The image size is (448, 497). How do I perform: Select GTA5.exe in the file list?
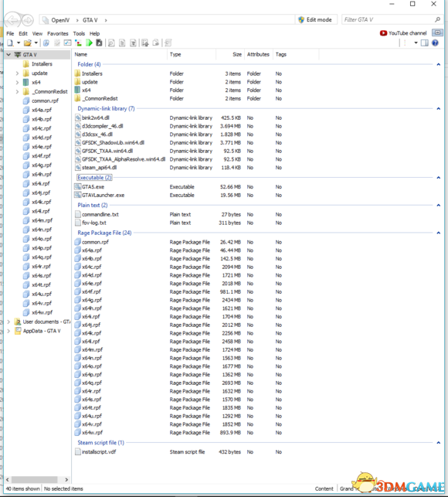[93, 187]
